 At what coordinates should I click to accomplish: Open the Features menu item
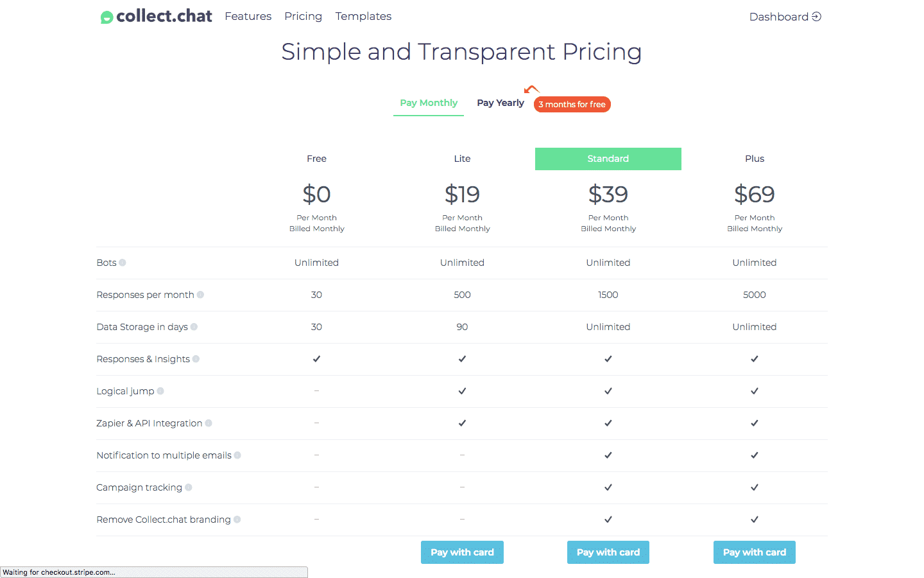(x=248, y=16)
